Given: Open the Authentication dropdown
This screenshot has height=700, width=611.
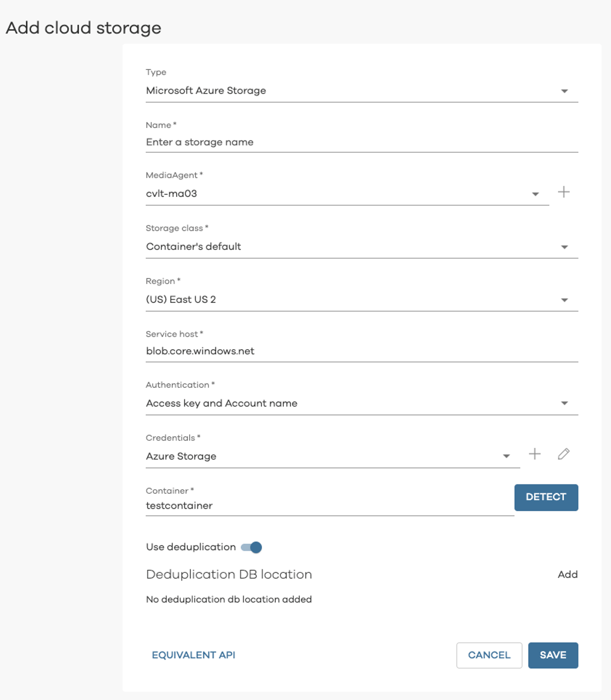Looking at the screenshot, I should [564, 403].
